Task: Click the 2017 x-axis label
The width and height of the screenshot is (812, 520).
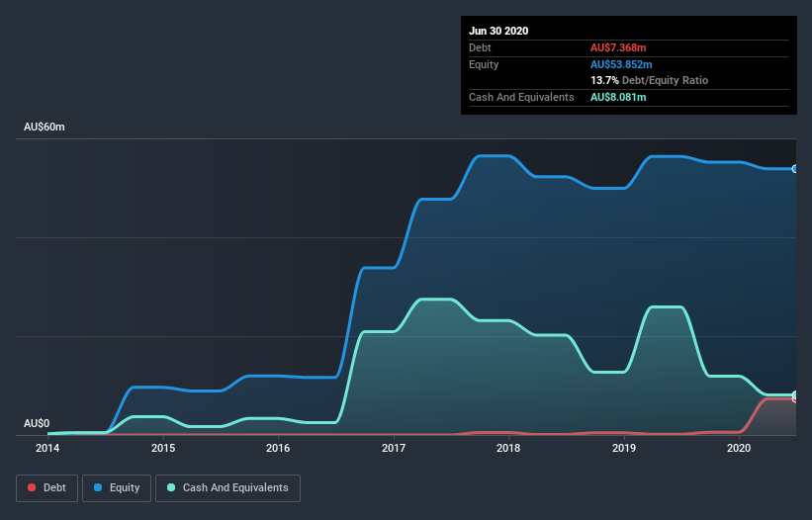Action: tap(394, 448)
